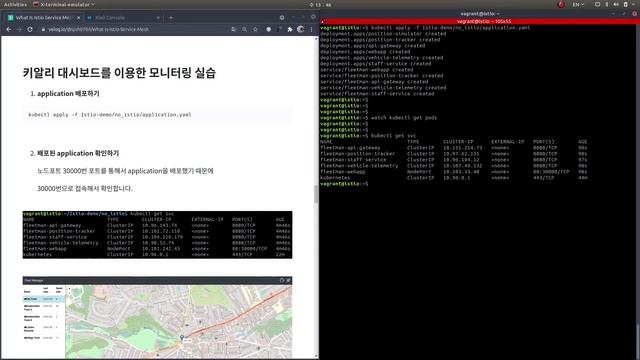The height and width of the screenshot is (360, 640).
Task: Click the '1. application 배포하기' step text
Action: click(x=65, y=93)
